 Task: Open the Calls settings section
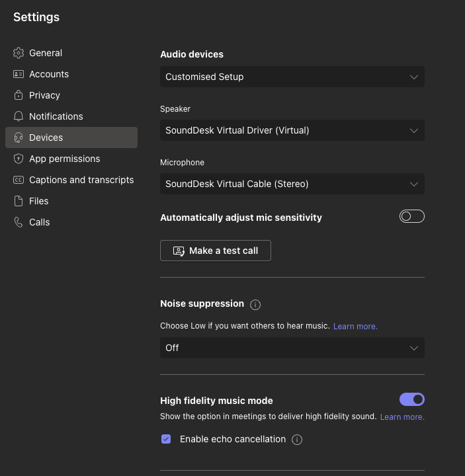point(39,222)
